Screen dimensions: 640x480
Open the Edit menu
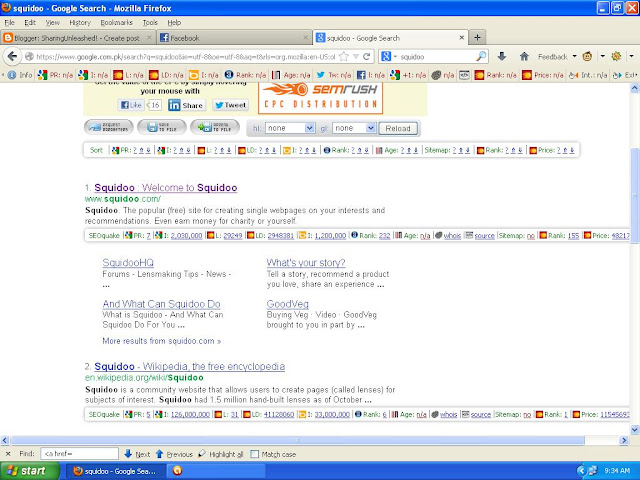point(30,22)
